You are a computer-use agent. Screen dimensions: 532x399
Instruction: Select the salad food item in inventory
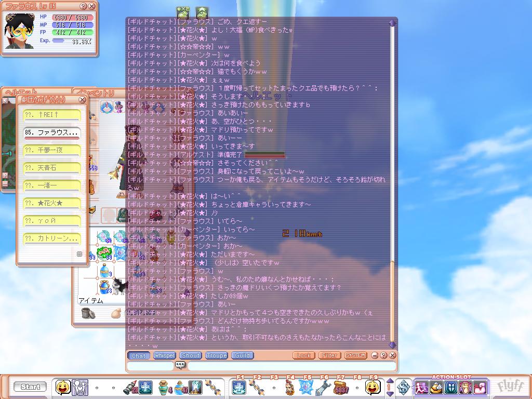104,254
